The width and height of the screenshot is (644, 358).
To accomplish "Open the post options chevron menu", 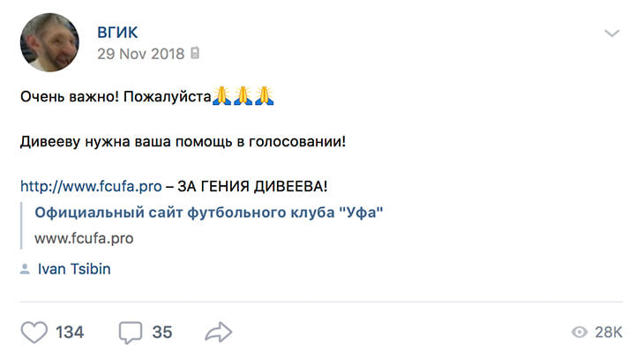I will click(x=612, y=33).
